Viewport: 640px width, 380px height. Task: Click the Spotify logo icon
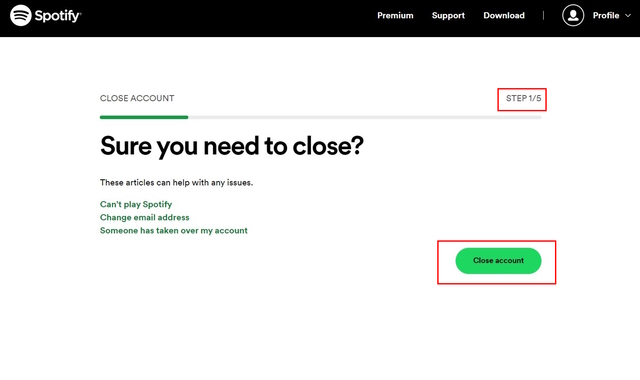pyautogui.click(x=20, y=16)
